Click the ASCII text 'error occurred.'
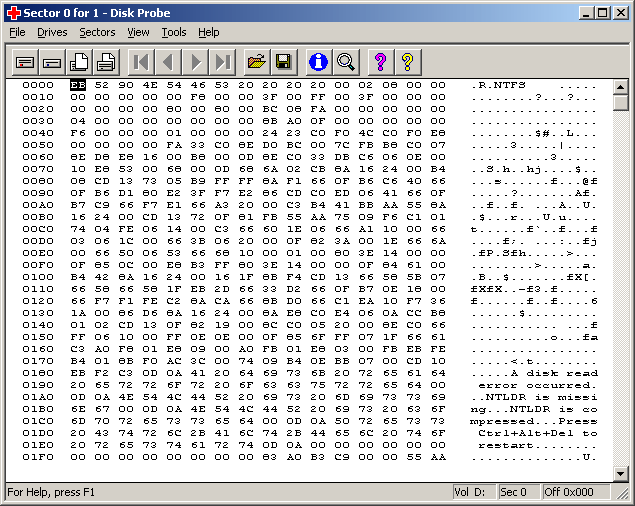The width and height of the screenshot is (635, 506). pos(538,385)
